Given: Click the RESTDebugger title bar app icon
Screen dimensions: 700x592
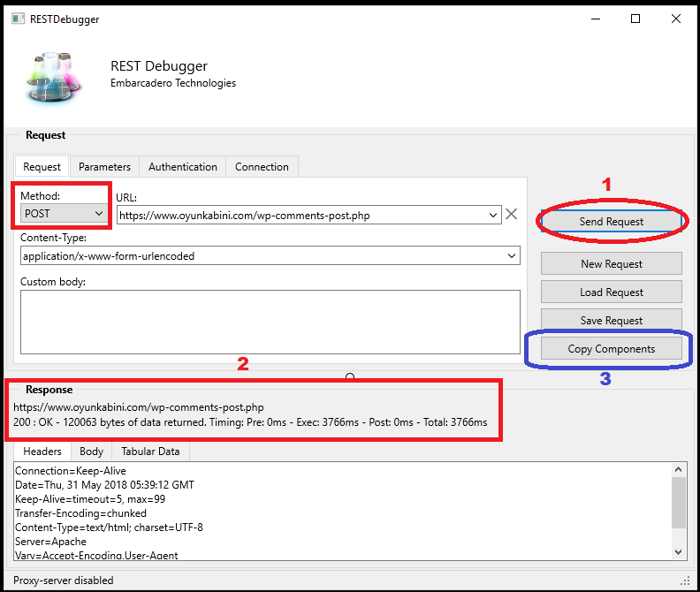Looking at the screenshot, I should (x=18, y=19).
